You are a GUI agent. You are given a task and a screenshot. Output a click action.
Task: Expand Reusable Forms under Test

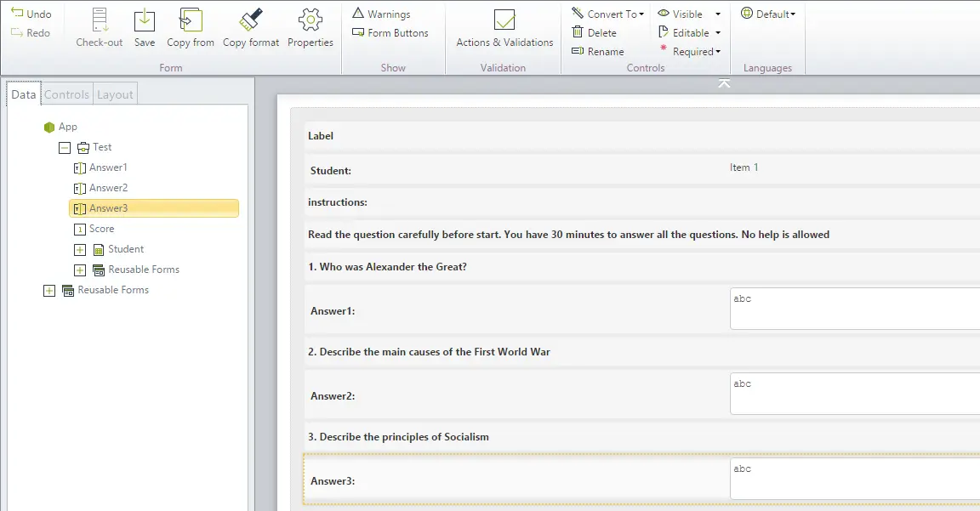point(80,270)
